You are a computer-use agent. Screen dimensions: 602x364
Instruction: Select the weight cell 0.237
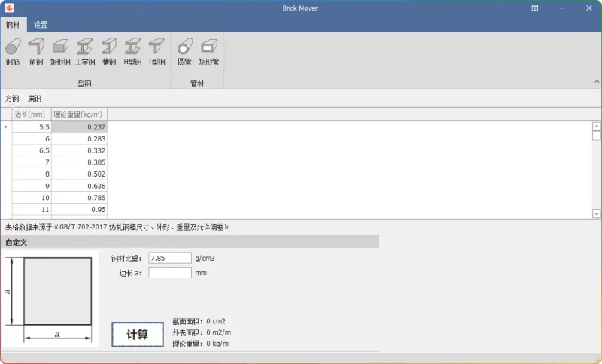pos(80,127)
